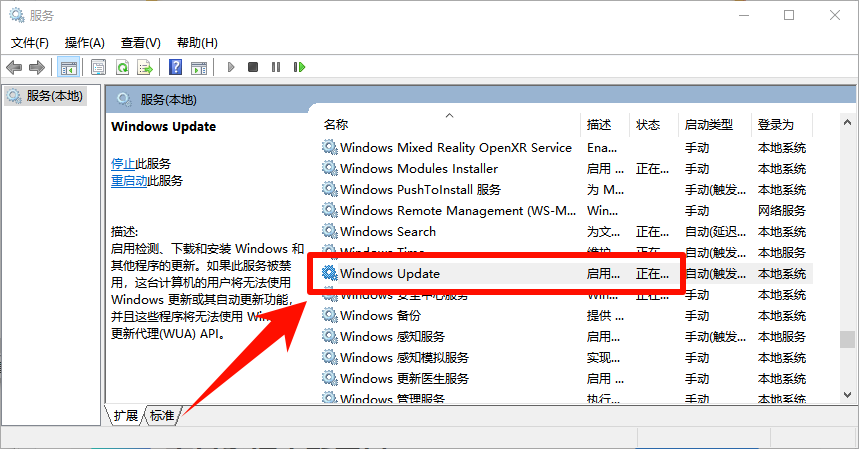Click gear icon beside Windows Mixed Reality
This screenshot has height=449, width=859.
pyautogui.click(x=329, y=147)
